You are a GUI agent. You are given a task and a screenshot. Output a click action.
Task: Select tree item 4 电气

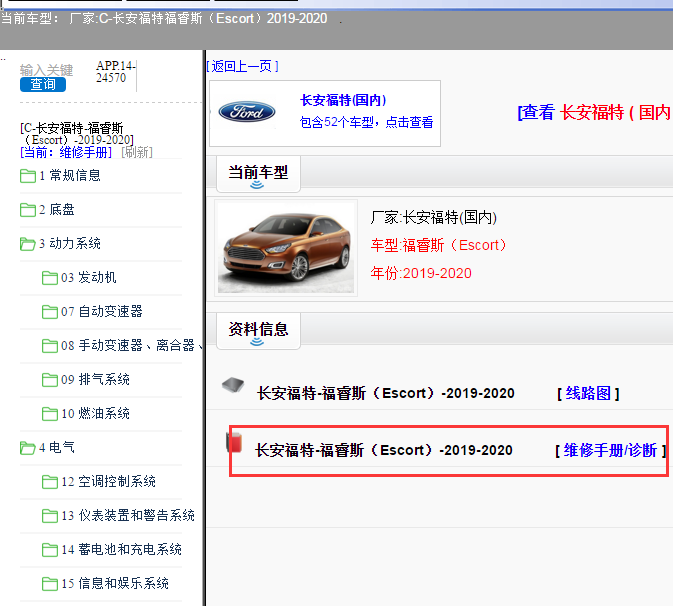57,447
